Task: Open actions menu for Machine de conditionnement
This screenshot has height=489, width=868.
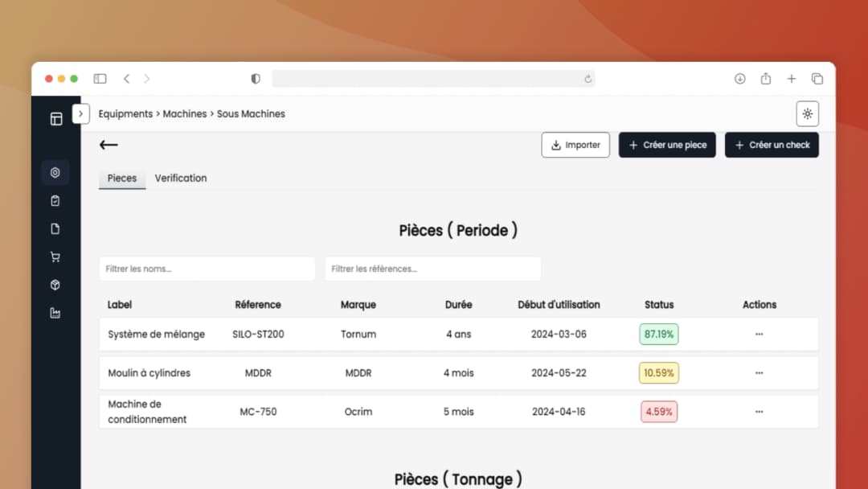Action: 759,412
